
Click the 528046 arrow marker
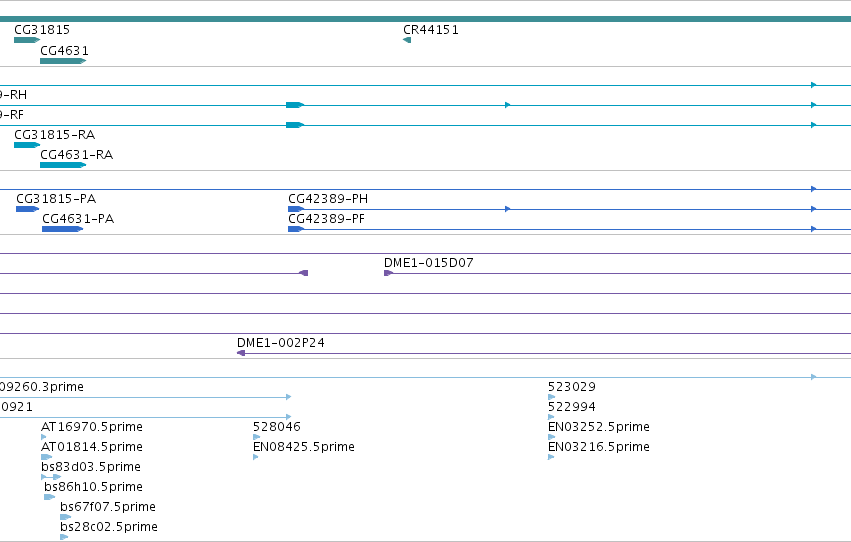pos(257,437)
